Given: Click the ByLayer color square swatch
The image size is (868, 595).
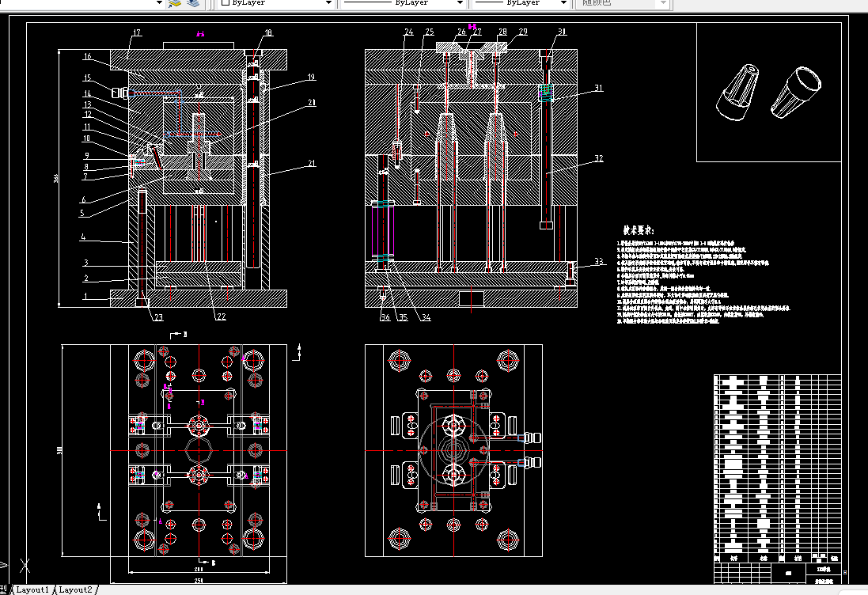Looking at the screenshot, I should (x=226, y=2).
